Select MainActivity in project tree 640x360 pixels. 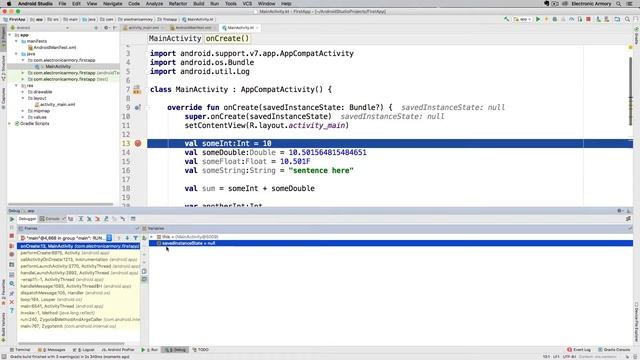(x=58, y=67)
